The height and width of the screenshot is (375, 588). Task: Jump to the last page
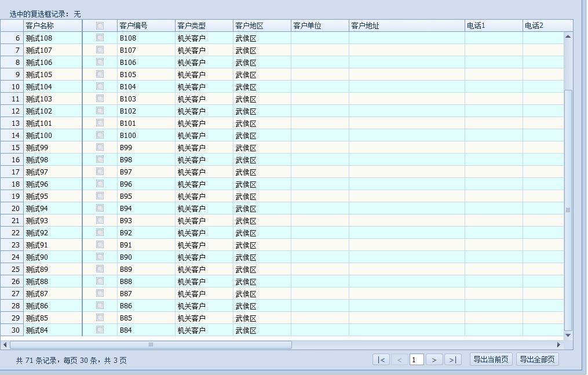[453, 359]
